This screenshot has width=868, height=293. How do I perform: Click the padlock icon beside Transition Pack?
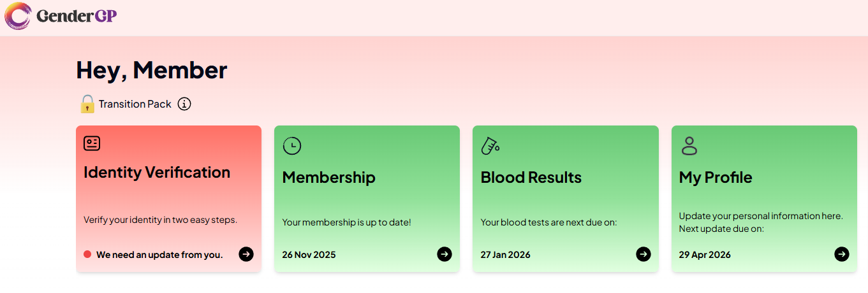[x=87, y=104]
